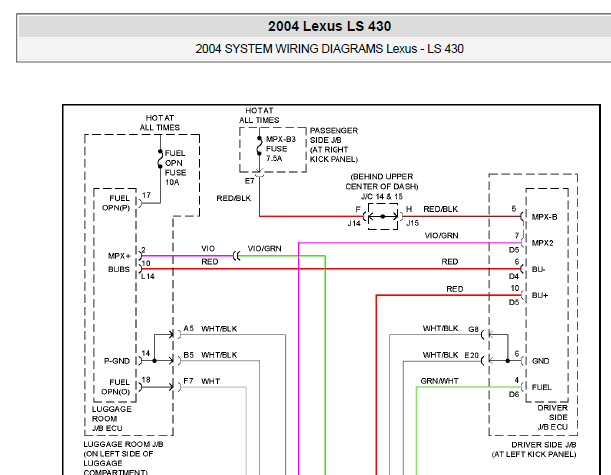This screenshot has height=475, width=611.
Task: Click the FUEL OPN(P) terminal label
Action: point(116,203)
